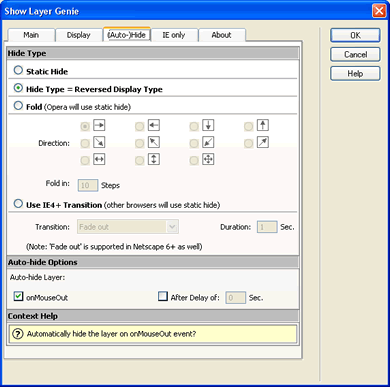Click the Netscape 6+ Fade out note
The width and height of the screenshot is (390, 387).
(114, 247)
